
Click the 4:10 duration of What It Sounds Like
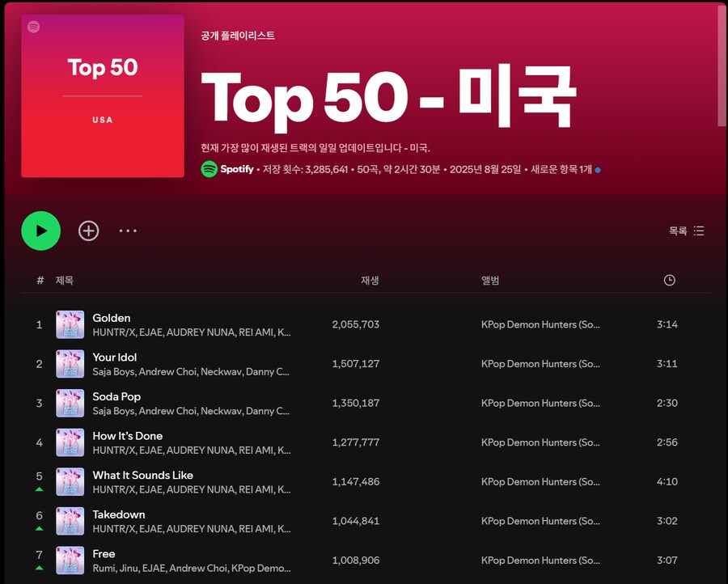[x=667, y=482]
